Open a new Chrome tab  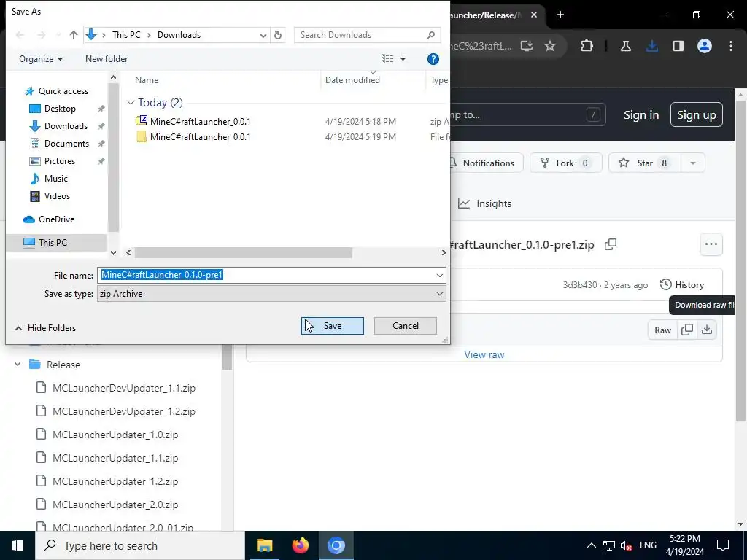tap(560, 15)
